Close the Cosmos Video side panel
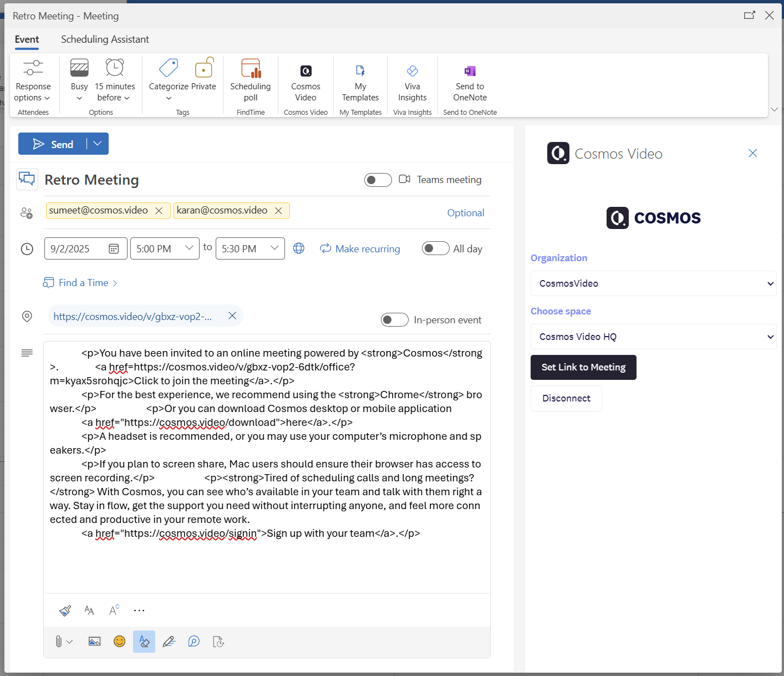The image size is (784, 676). 752,153
